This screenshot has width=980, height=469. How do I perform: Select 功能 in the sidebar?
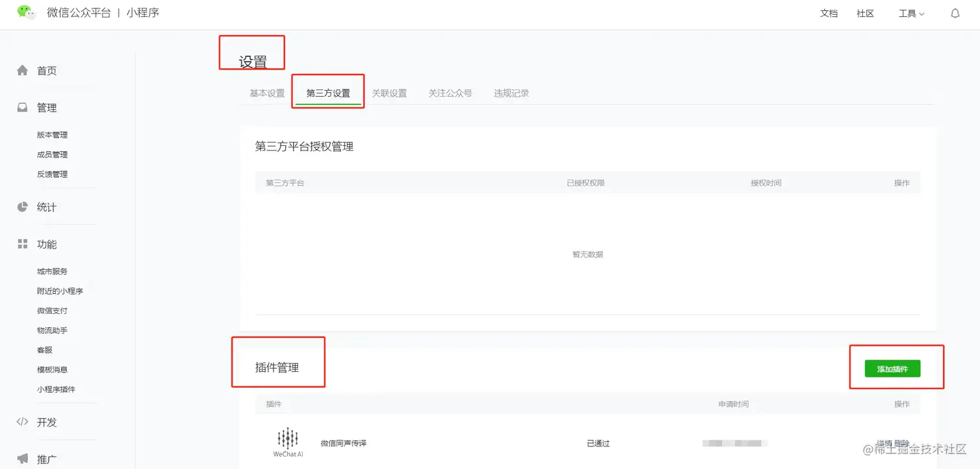pyautogui.click(x=47, y=244)
